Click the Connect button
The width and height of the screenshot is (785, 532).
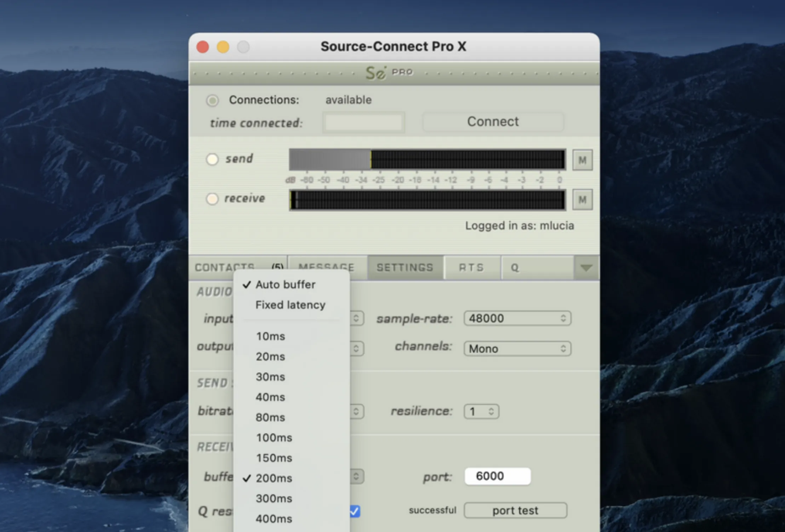pyautogui.click(x=493, y=122)
